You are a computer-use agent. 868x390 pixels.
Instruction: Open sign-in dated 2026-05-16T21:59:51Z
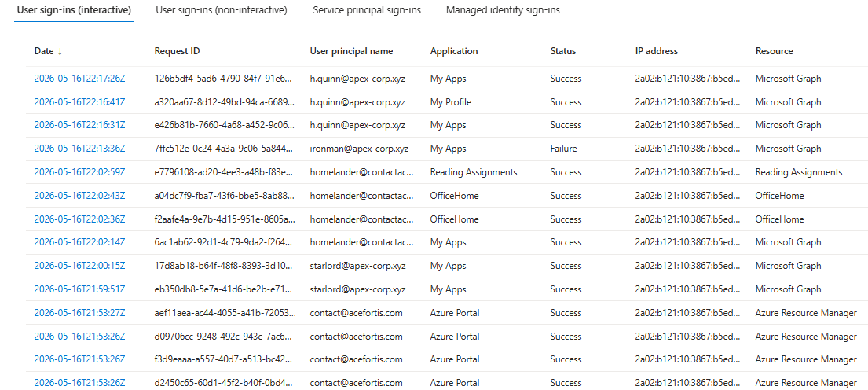pyautogui.click(x=79, y=289)
